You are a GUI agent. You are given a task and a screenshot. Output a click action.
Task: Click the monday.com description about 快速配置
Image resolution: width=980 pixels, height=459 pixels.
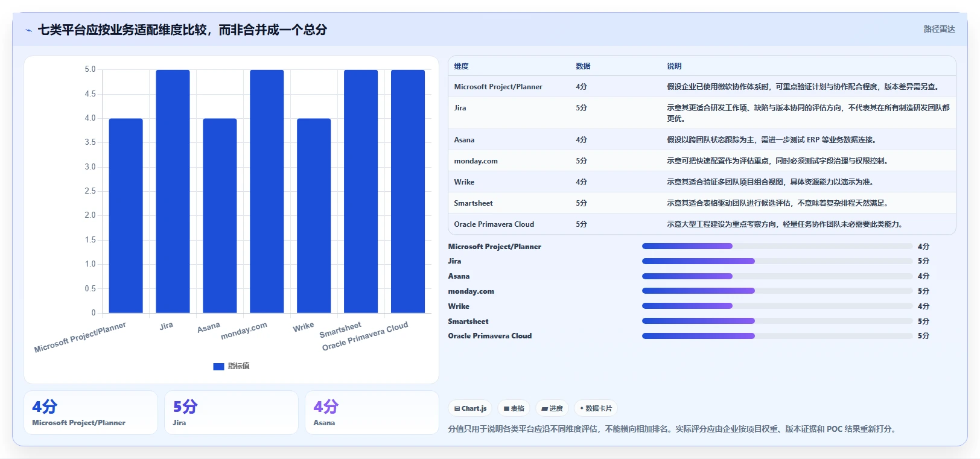pos(777,161)
